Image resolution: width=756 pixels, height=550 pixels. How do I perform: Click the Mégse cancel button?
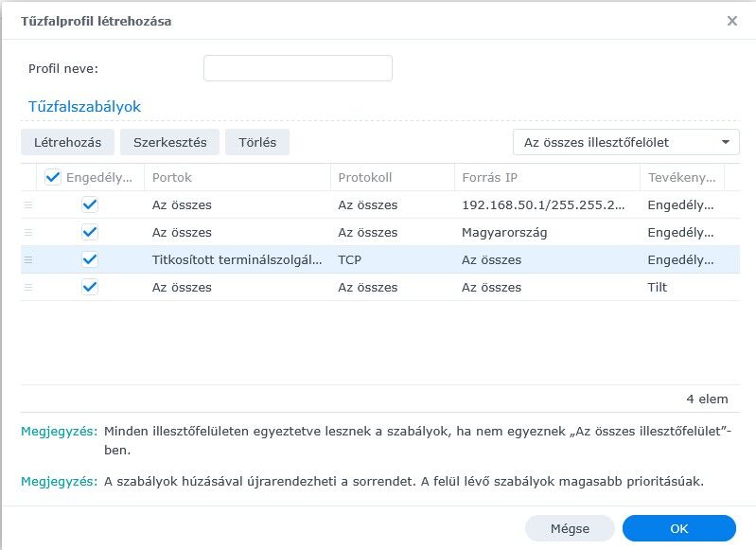click(570, 529)
